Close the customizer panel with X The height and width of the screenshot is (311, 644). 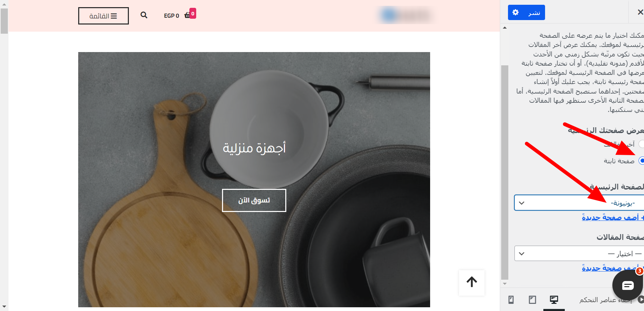pyautogui.click(x=640, y=12)
